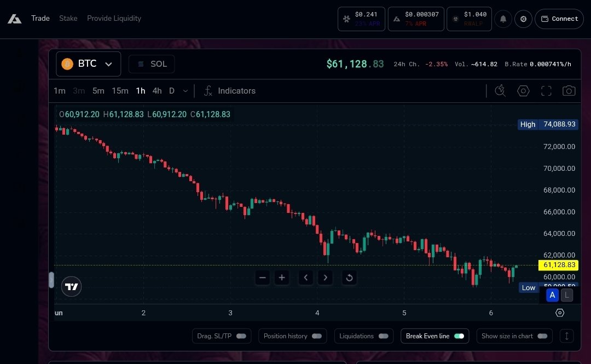591x364 pixels.
Task: Zoom in the chart with plus button
Action: pos(282,278)
